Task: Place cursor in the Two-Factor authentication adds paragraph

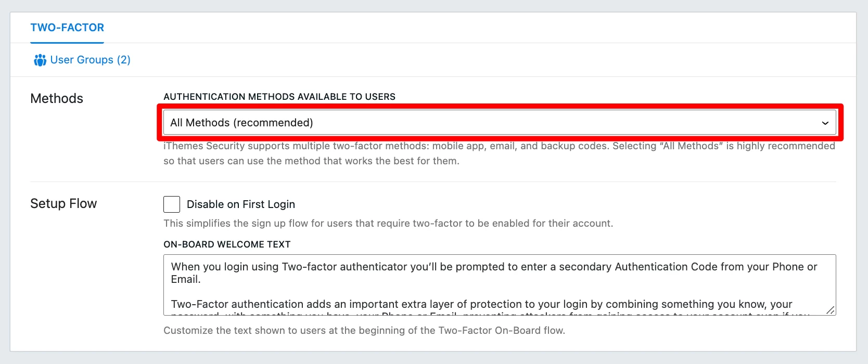Action: tap(481, 304)
